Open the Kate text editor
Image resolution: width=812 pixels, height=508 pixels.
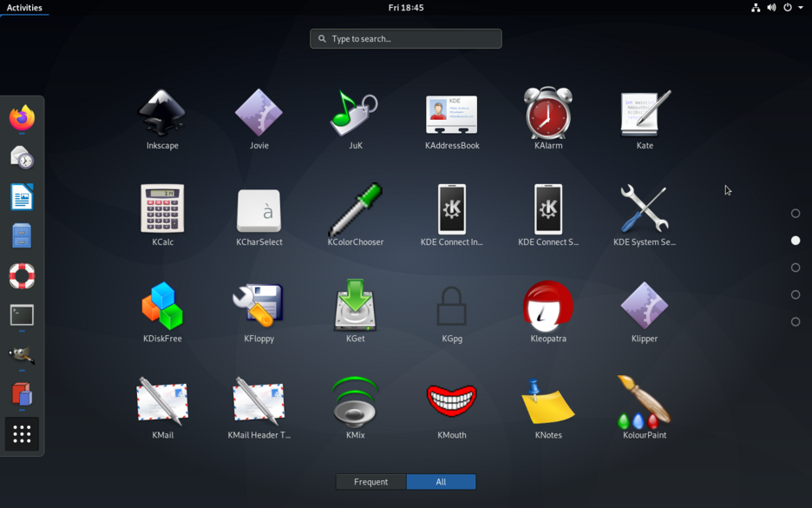click(645, 119)
